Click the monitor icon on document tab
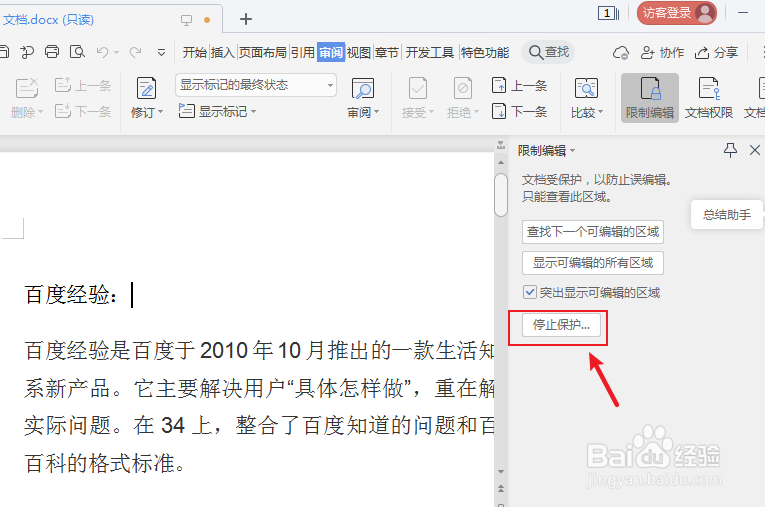The image size is (765, 507). [186, 20]
